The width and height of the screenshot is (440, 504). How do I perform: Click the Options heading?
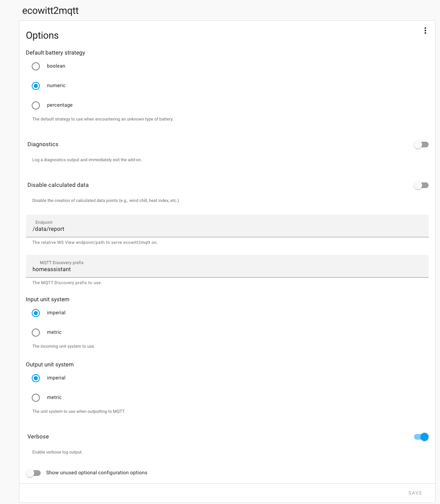(x=42, y=35)
